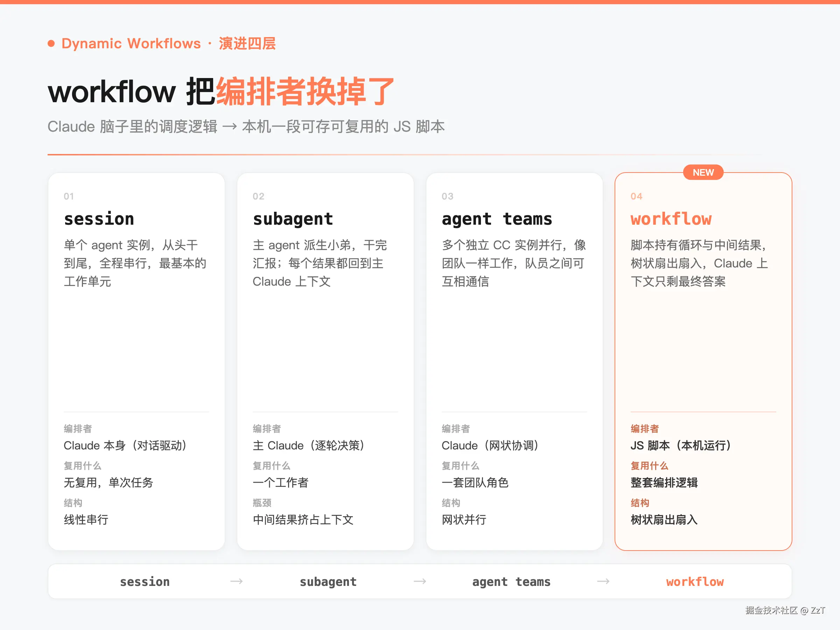The width and height of the screenshot is (840, 630).
Task: Select the value "Claude 本身（对话驱动）"
Action: coord(125,446)
